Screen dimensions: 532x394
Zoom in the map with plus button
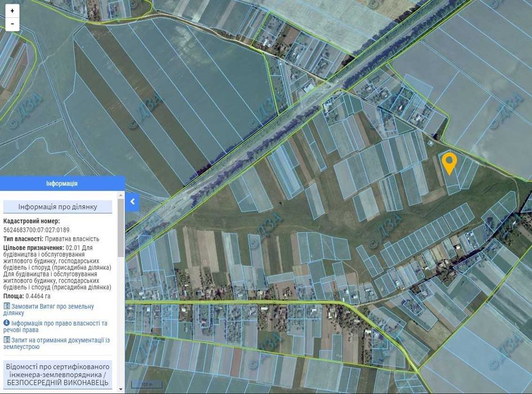[x=12, y=11]
